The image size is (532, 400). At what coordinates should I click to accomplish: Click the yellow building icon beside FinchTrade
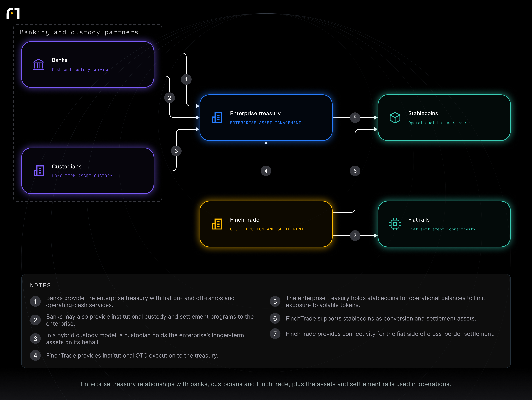(217, 224)
